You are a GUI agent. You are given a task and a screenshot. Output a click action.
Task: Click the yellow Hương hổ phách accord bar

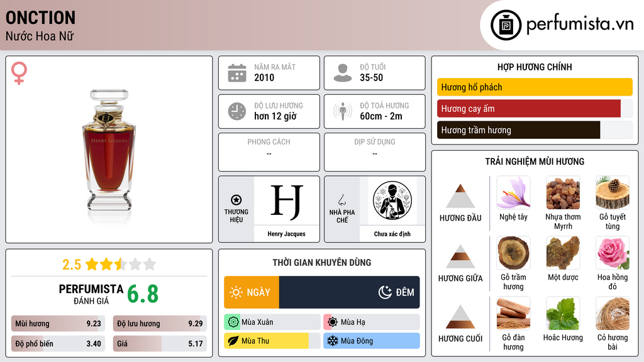(535, 87)
